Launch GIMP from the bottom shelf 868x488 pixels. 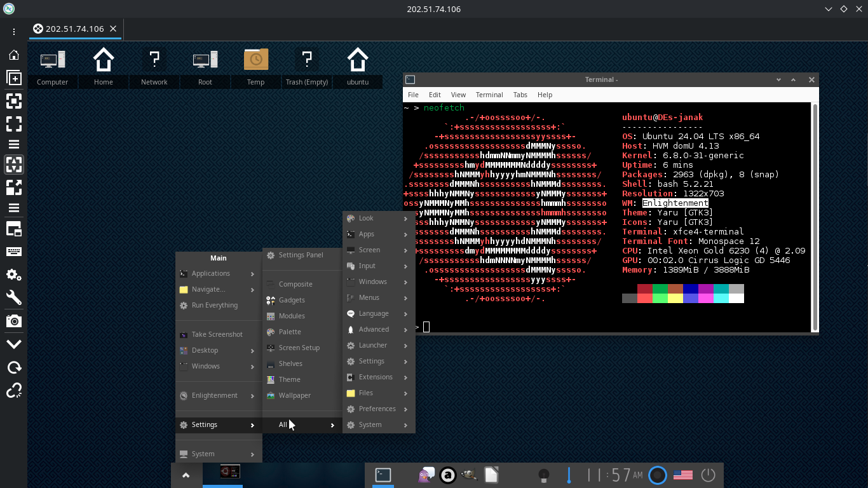coord(469,475)
